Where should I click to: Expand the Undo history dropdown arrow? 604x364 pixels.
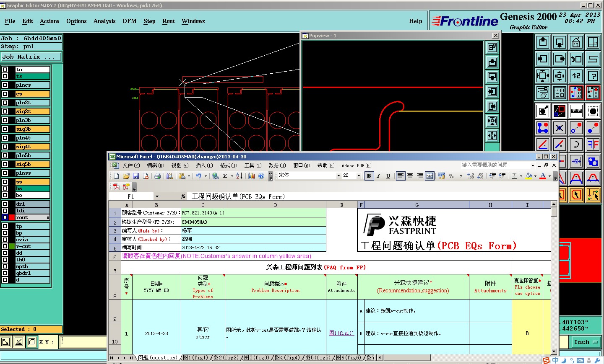pos(206,176)
